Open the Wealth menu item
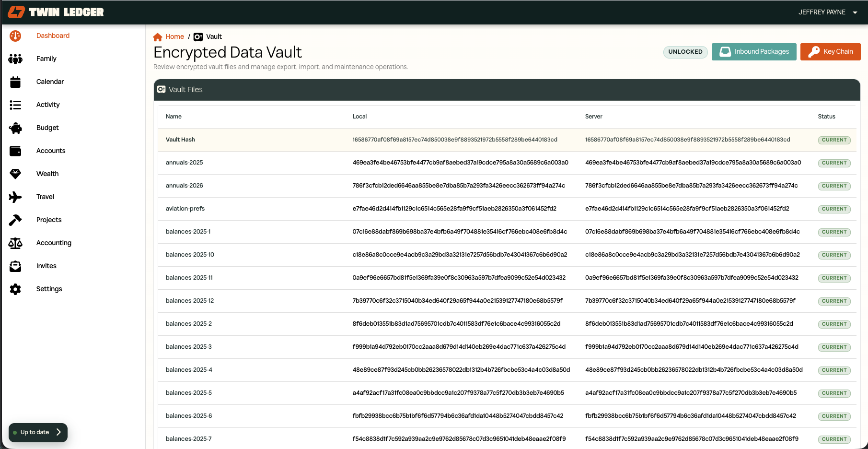This screenshot has width=868, height=449. pyautogui.click(x=47, y=174)
